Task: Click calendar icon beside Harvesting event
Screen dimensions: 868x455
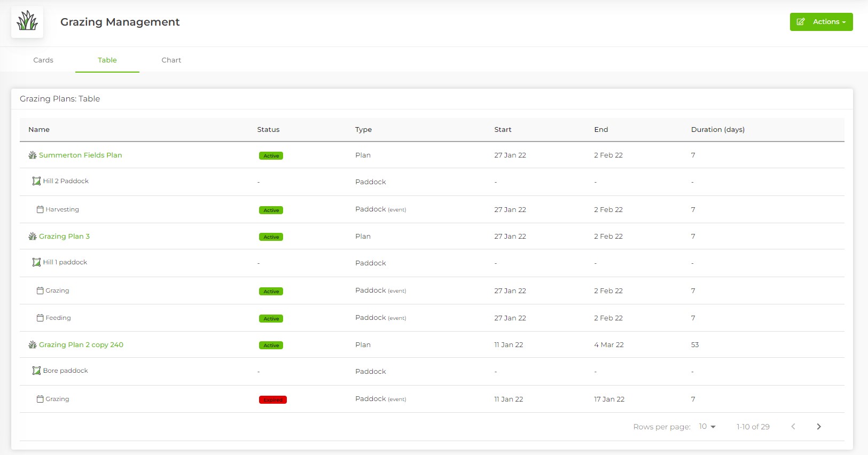Action: [40, 209]
